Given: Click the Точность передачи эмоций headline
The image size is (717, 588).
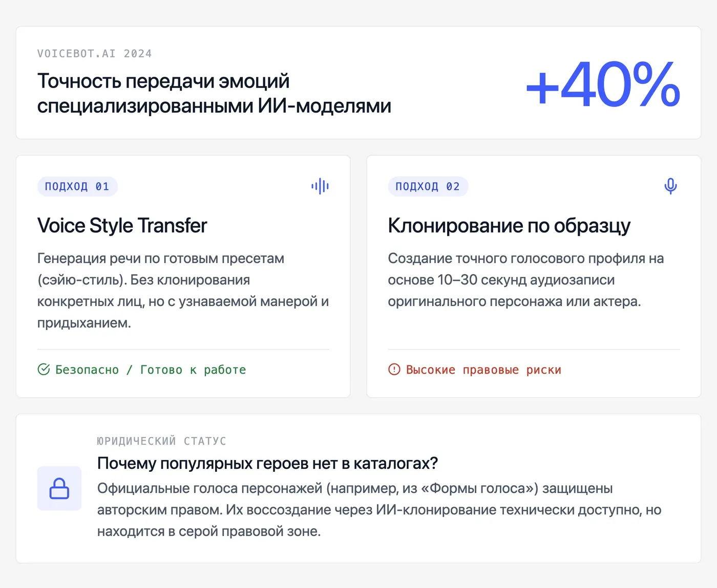Looking at the screenshot, I should [214, 93].
